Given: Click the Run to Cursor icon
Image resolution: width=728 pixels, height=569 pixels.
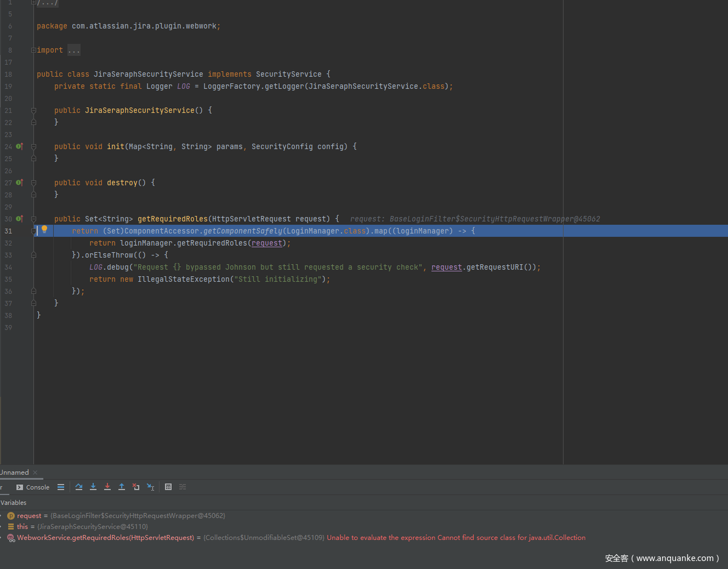Looking at the screenshot, I should [151, 487].
